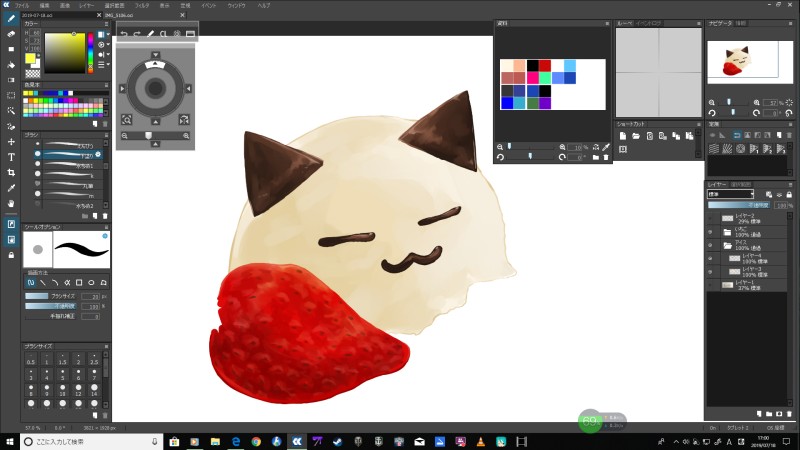This screenshot has width=800, height=450.
Task: Toggle visibility of the アイス folder layer
Action: coord(712,244)
